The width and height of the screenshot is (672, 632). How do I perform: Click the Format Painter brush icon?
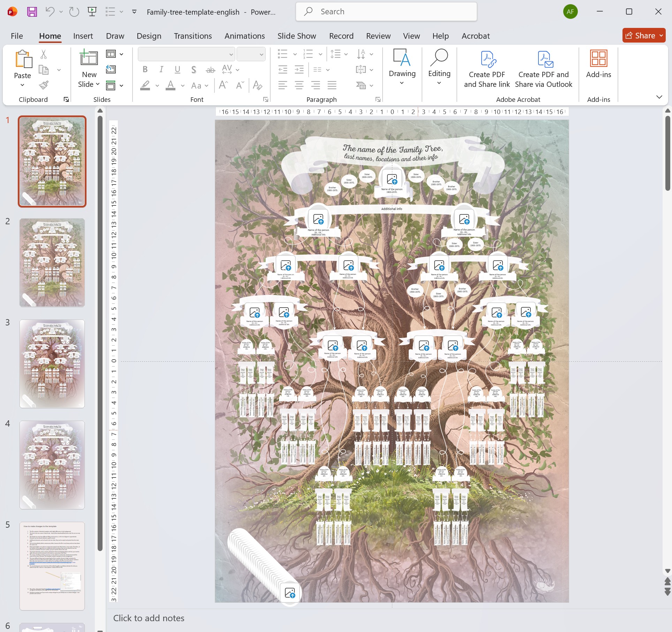pos(44,85)
